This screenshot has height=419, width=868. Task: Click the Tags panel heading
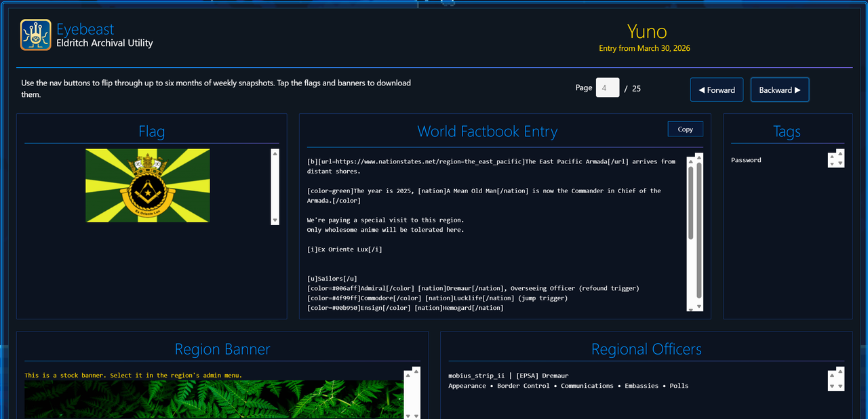click(787, 132)
